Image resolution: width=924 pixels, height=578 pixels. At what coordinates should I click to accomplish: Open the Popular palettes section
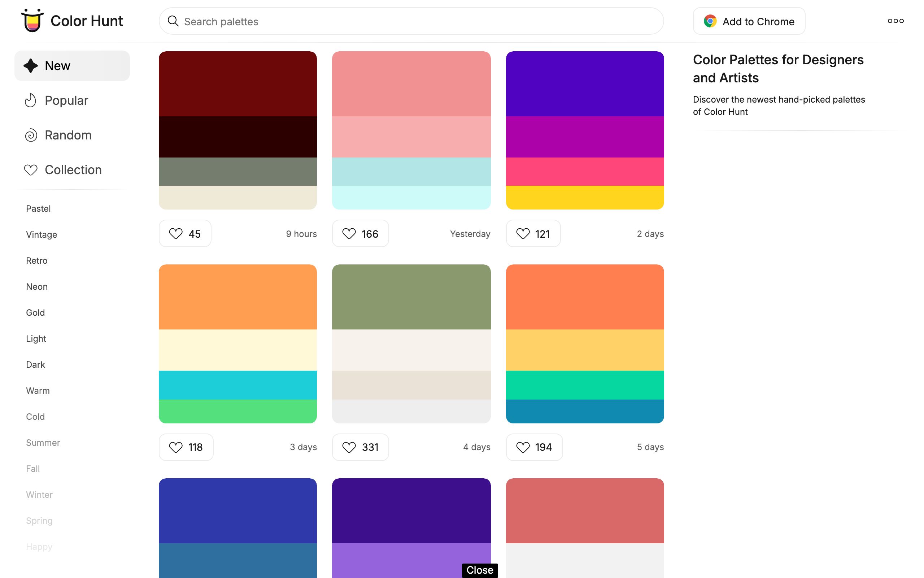(72, 100)
